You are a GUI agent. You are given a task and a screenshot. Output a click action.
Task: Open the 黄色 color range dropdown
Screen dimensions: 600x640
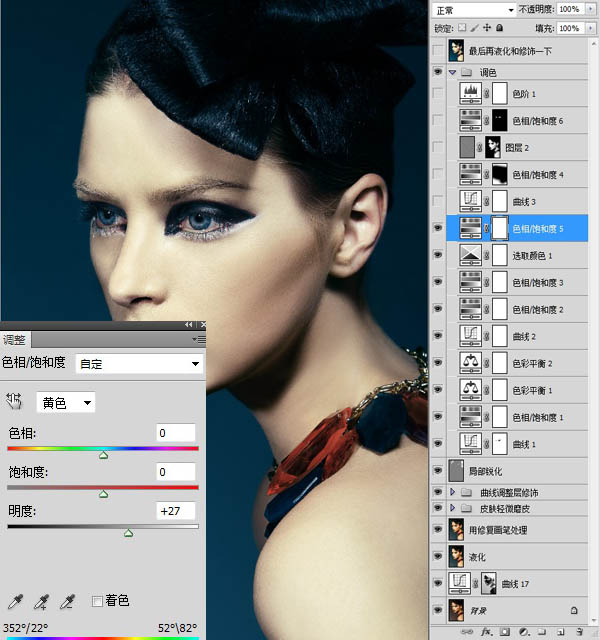[66, 402]
